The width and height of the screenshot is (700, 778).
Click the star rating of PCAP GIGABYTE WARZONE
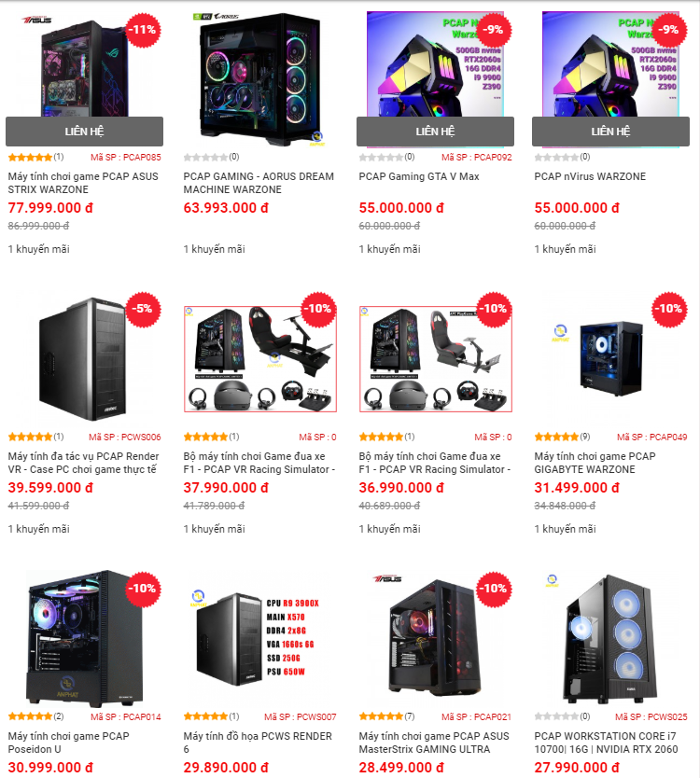tap(556, 437)
